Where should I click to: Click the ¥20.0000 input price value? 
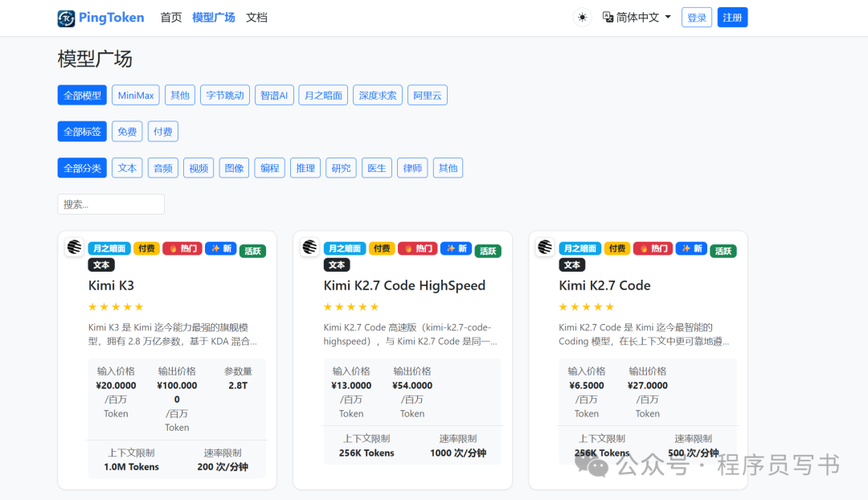point(116,385)
